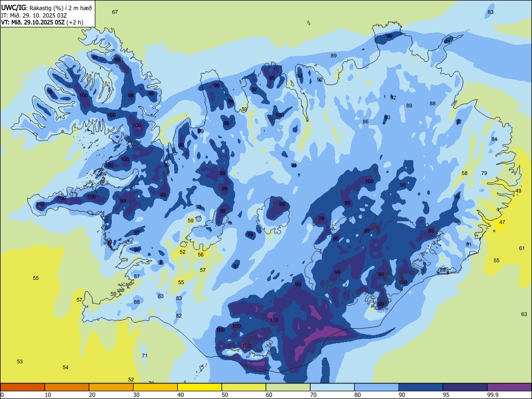Screen dimensions: 532x399
Task: Click the '10' label on the color scale
Action: coord(48,395)
